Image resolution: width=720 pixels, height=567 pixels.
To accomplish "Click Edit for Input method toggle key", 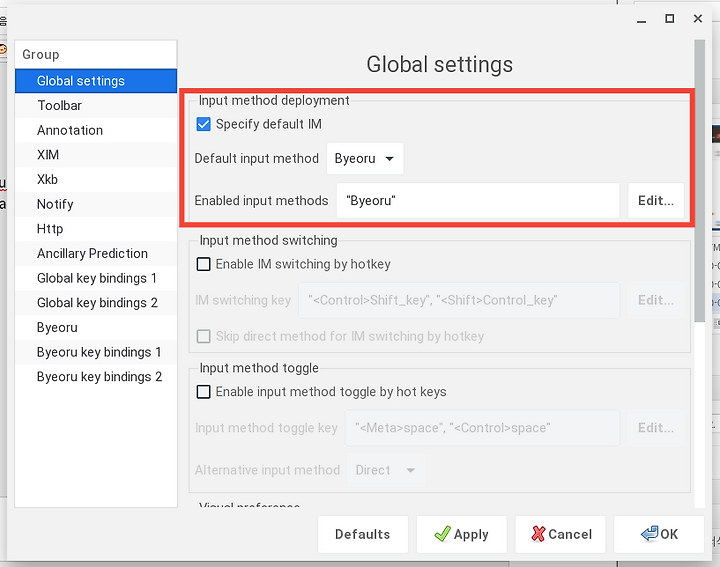I will [x=656, y=428].
